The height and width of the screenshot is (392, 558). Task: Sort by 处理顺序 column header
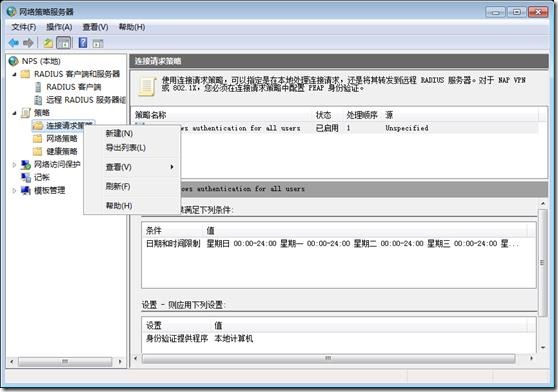click(x=362, y=115)
